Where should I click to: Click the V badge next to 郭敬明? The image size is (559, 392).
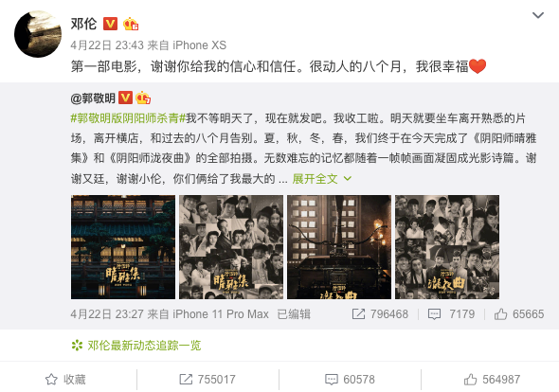pyautogui.click(x=125, y=98)
